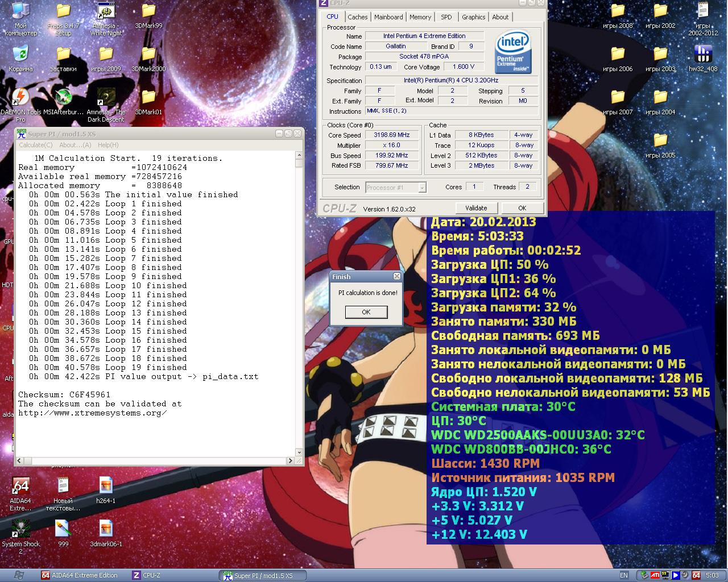Screen dimensions: 728x582
Task: Click the ATI tray icon
Action: tap(655, 575)
